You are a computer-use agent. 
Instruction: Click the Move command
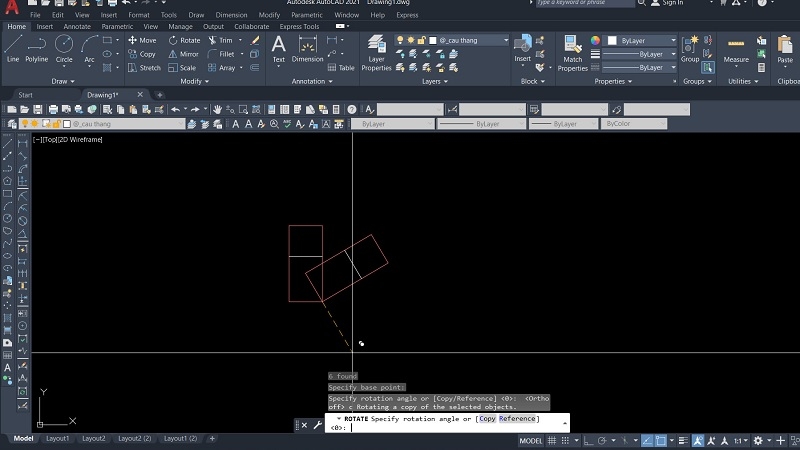(142, 40)
